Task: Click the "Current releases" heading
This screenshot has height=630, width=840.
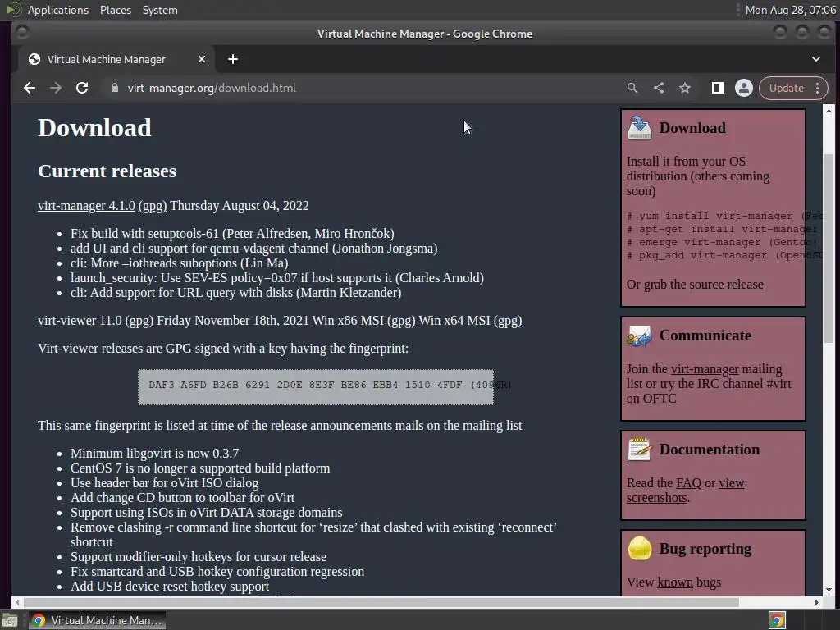Action: pos(107,171)
